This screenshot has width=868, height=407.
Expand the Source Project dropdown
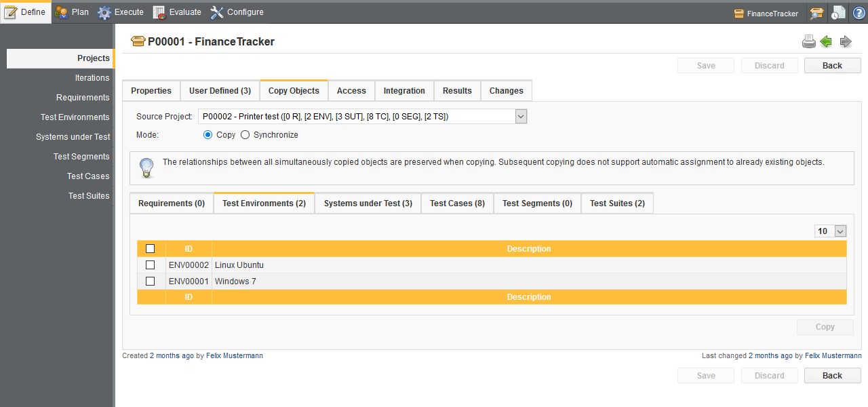tap(520, 117)
